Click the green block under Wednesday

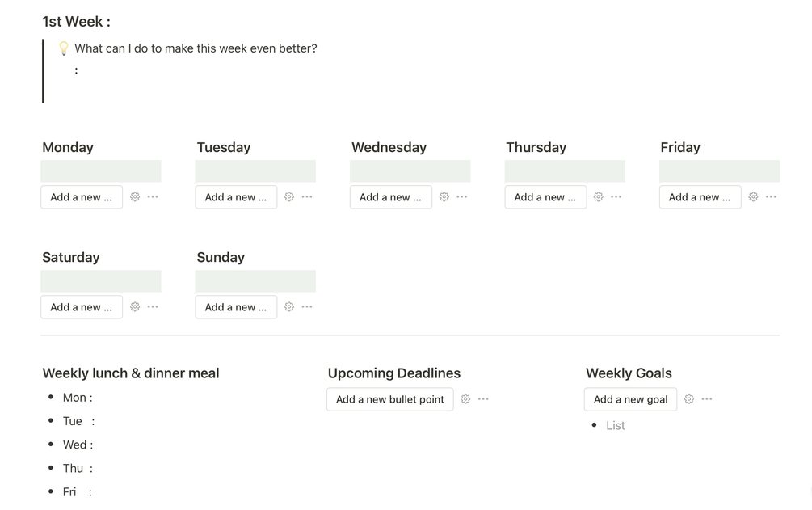click(x=410, y=171)
